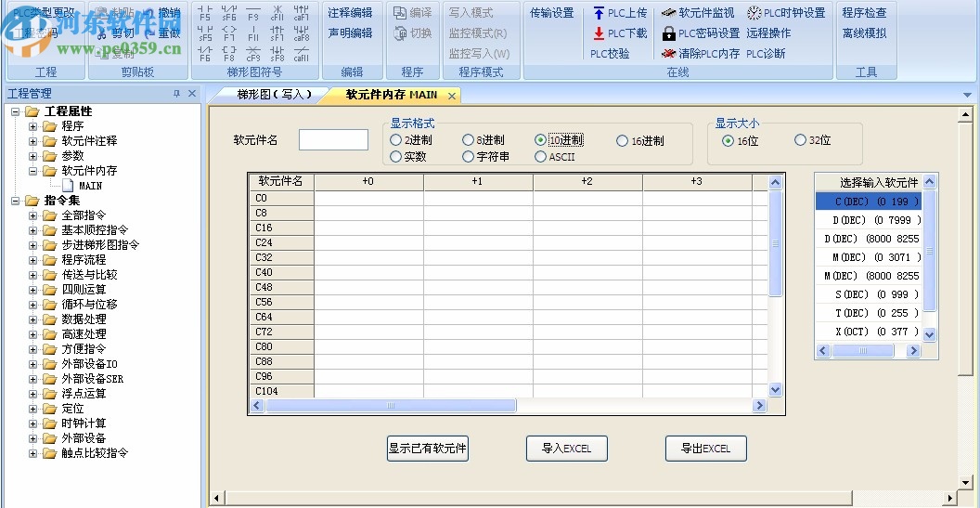Download program to PLC
This screenshot has width=980, height=508.
click(x=620, y=33)
